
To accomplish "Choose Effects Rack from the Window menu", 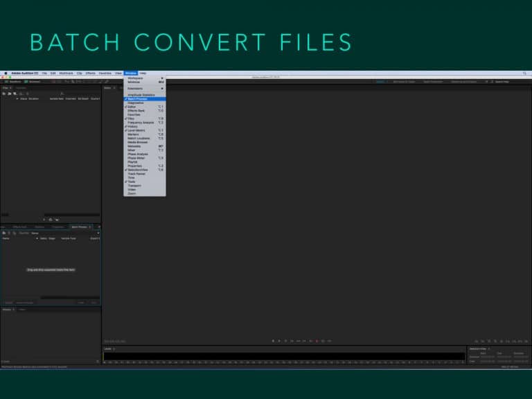I will click(x=145, y=111).
